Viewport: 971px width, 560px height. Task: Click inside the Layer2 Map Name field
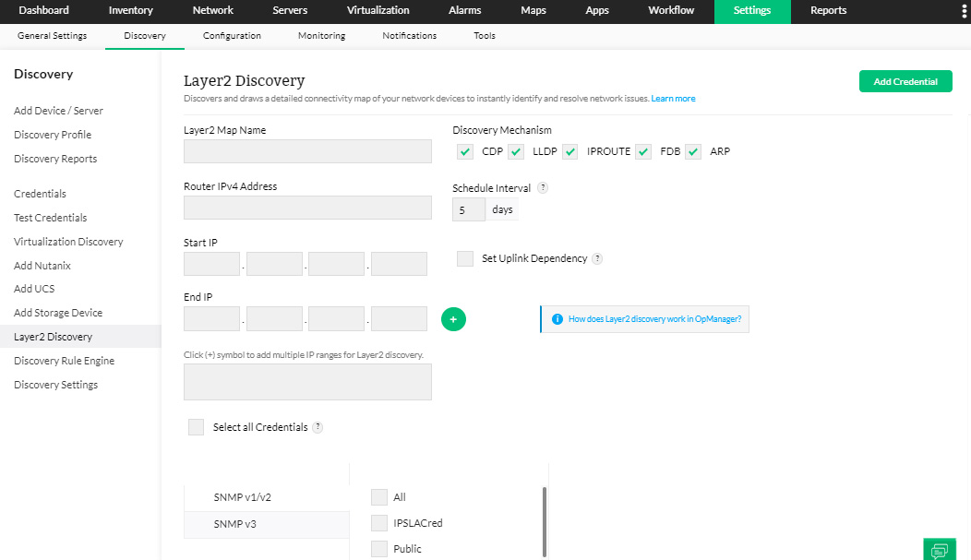click(x=307, y=150)
